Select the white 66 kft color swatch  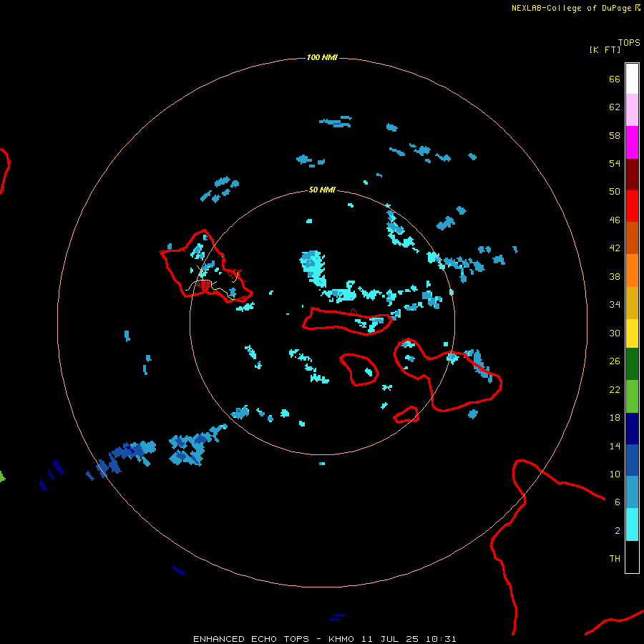(632, 79)
